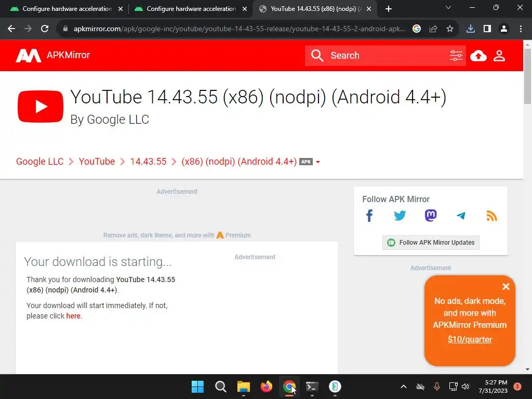
Task: Close the orange Premium promo popup
Action: (506, 287)
